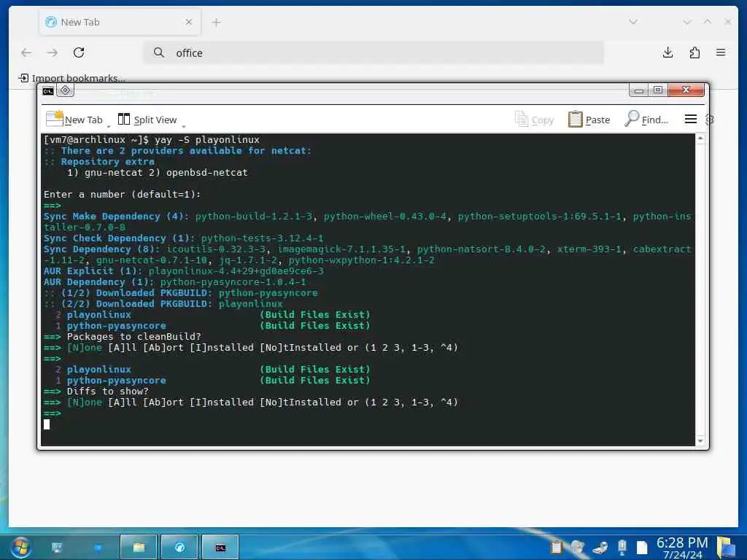
Task: Expand the terminal New Tab dropdown arrow
Action: 109,126
